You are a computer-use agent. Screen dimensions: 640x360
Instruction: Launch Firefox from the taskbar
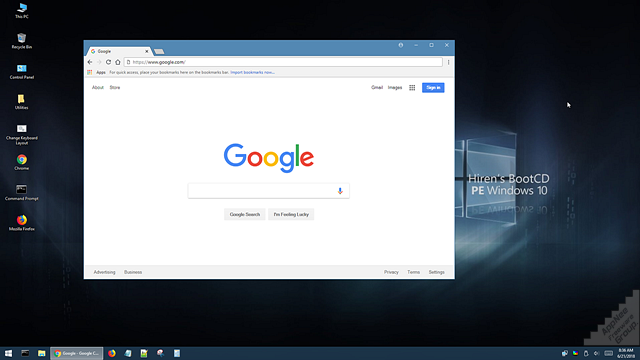112,353
